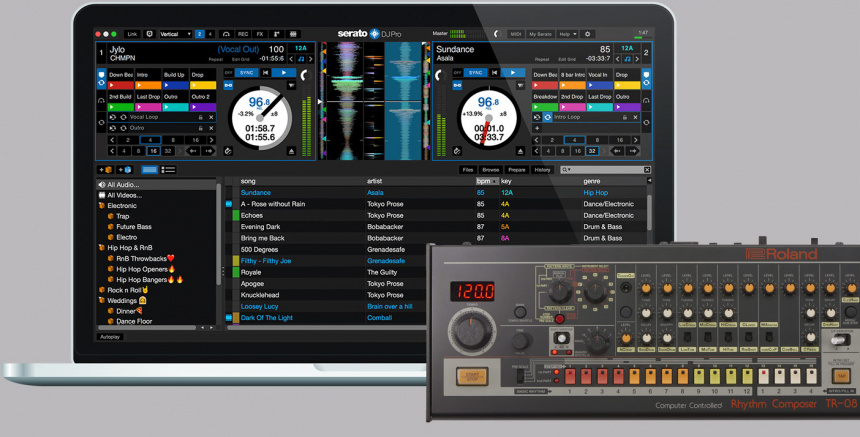The height and width of the screenshot is (437, 860).
Task: Click the add crate icon above library
Action: (x=105, y=170)
